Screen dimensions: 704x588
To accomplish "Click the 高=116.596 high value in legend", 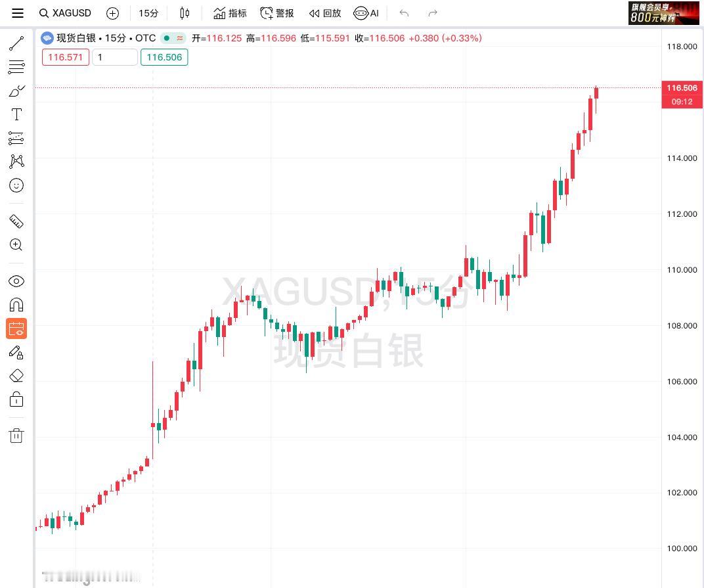I will point(271,38).
